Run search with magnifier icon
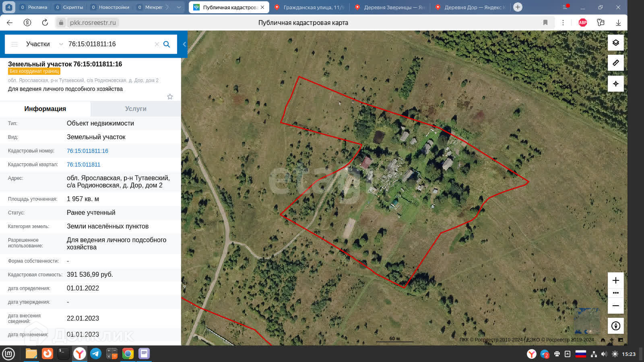 click(x=167, y=44)
